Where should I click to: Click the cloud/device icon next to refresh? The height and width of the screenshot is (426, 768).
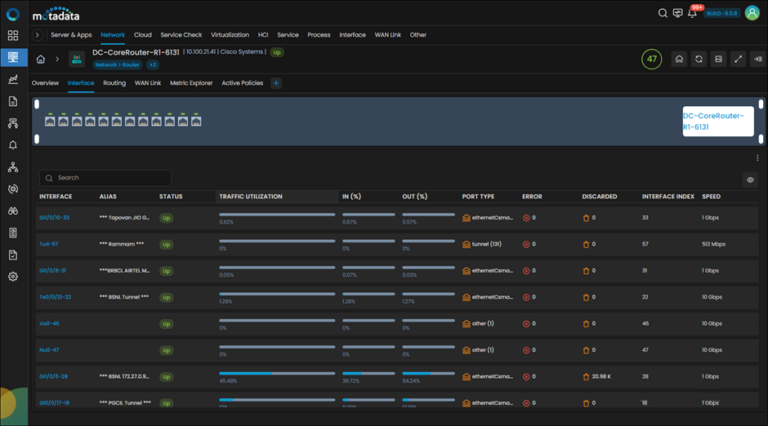(x=679, y=59)
